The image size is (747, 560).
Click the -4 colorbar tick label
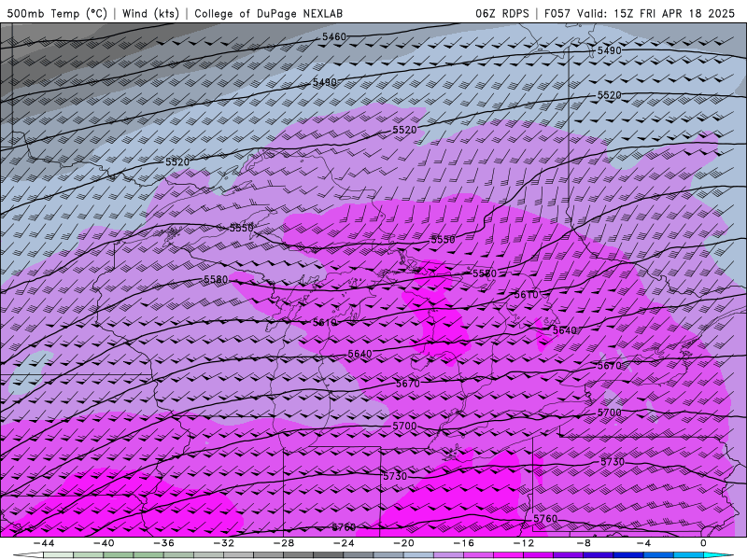coord(644,543)
